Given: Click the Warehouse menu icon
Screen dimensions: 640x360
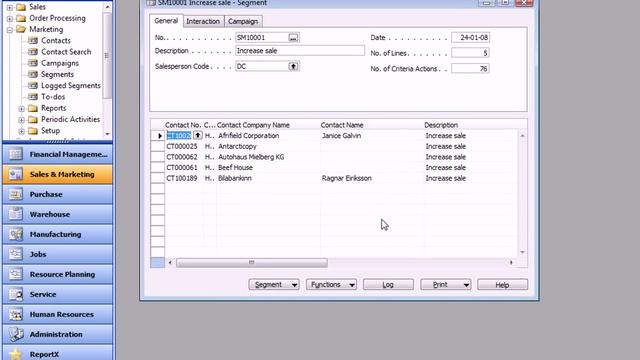Looking at the screenshot, I should [x=16, y=214].
